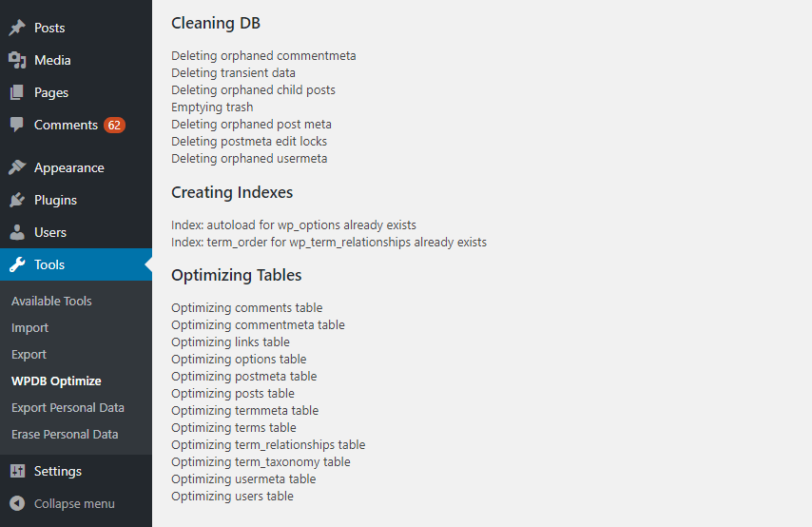Open Export Personal Data page
Image resolution: width=812 pixels, height=527 pixels.
[x=68, y=408]
